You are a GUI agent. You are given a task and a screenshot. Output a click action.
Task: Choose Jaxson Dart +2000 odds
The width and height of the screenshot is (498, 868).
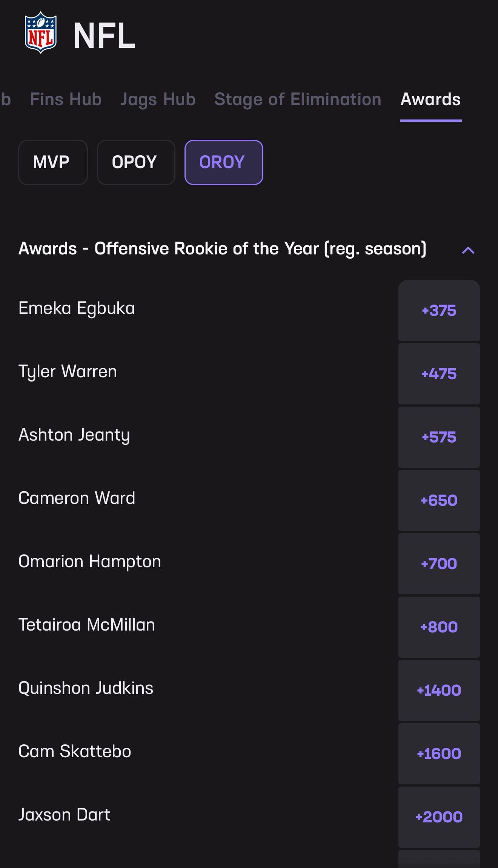click(439, 817)
